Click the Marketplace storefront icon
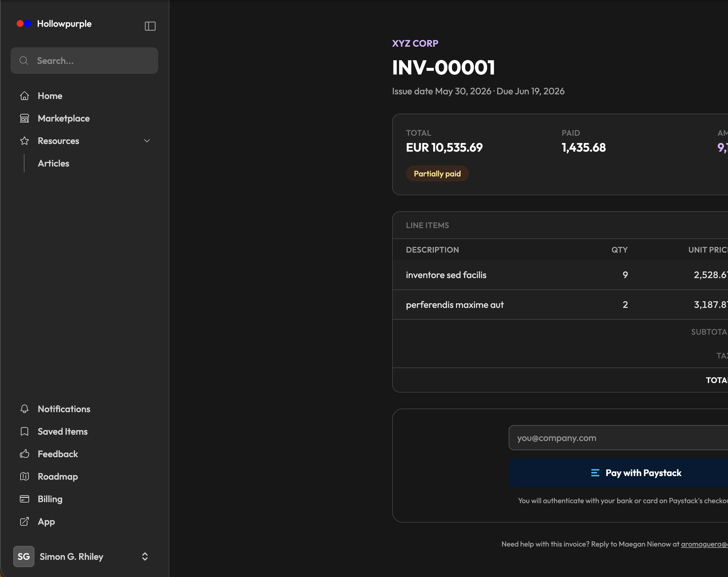This screenshot has height=577, width=728. tap(24, 119)
